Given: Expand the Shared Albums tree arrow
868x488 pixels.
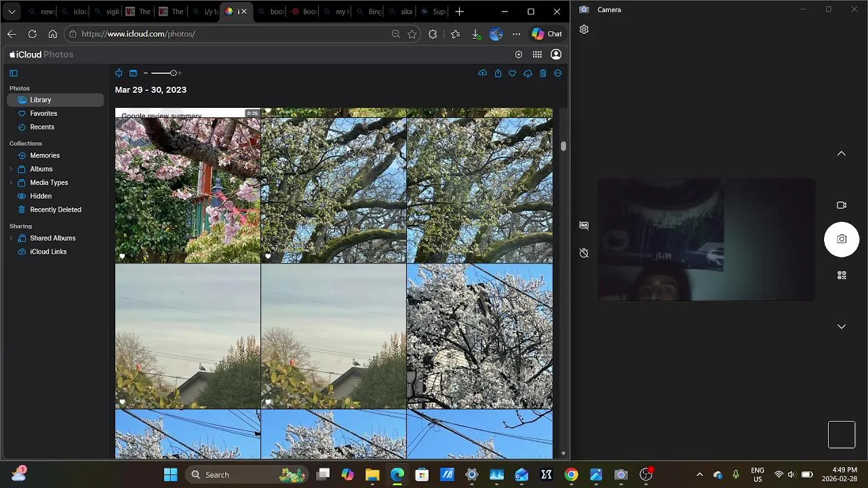Looking at the screenshot, I should pyautogui.click(x=11, y=238).
